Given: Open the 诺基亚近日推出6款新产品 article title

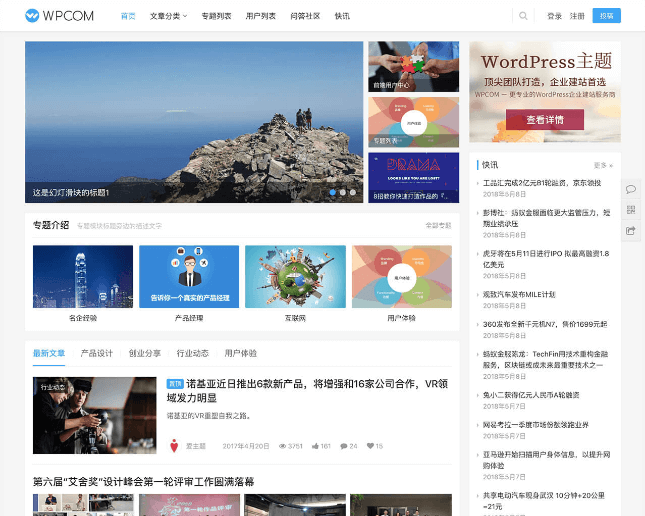Looking at the screenshot, I should [307, 391].
